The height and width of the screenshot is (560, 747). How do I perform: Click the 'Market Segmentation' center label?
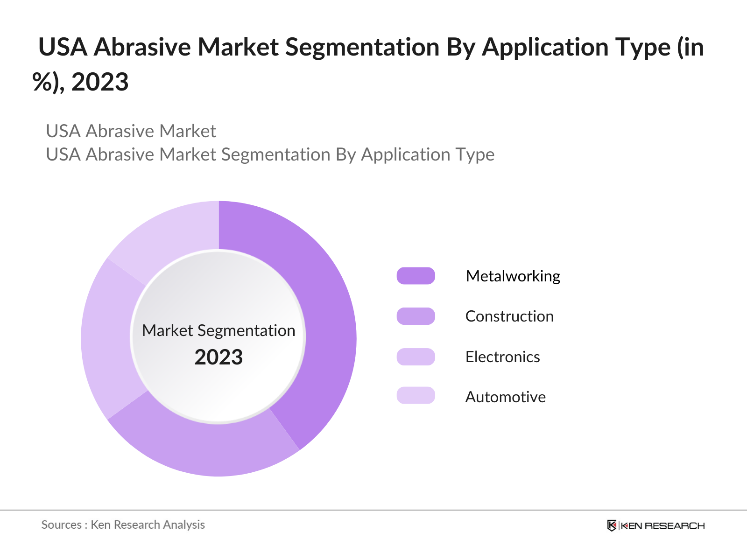pos(218,330)
